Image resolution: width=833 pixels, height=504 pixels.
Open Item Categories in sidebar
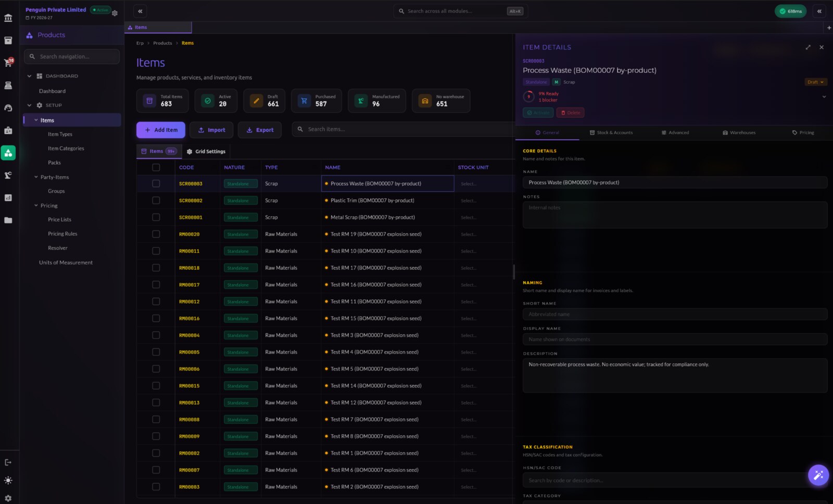pyautogui.click(x=66, y=148)
